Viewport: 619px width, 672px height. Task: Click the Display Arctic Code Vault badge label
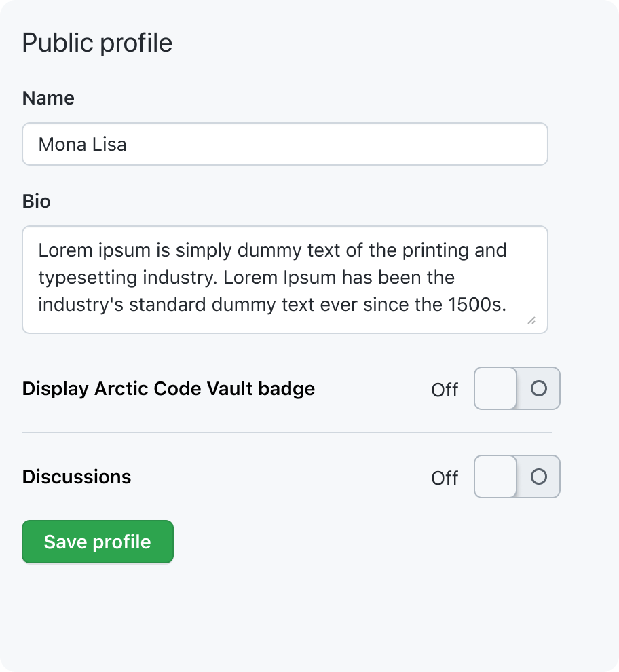[x=168, y=389]
